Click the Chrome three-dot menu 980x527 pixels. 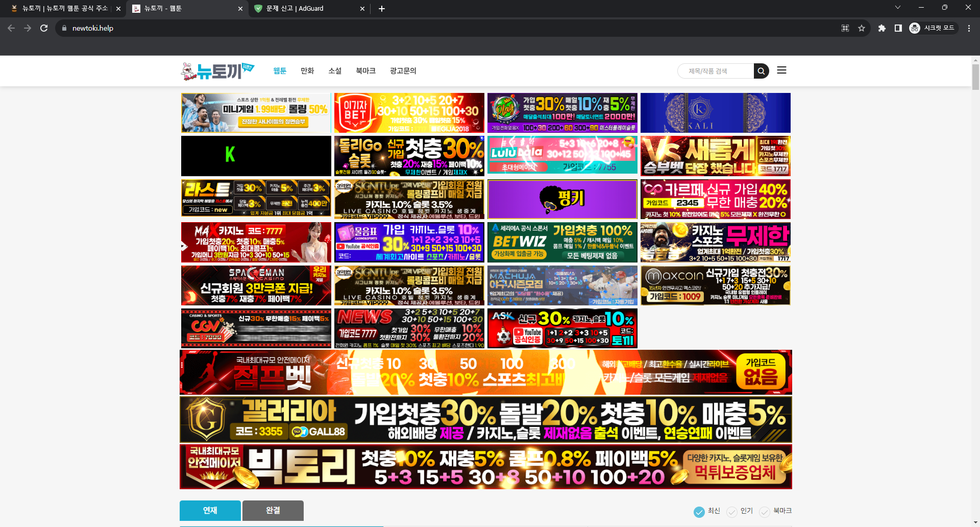pyautogui.click(x=969, y=28)
